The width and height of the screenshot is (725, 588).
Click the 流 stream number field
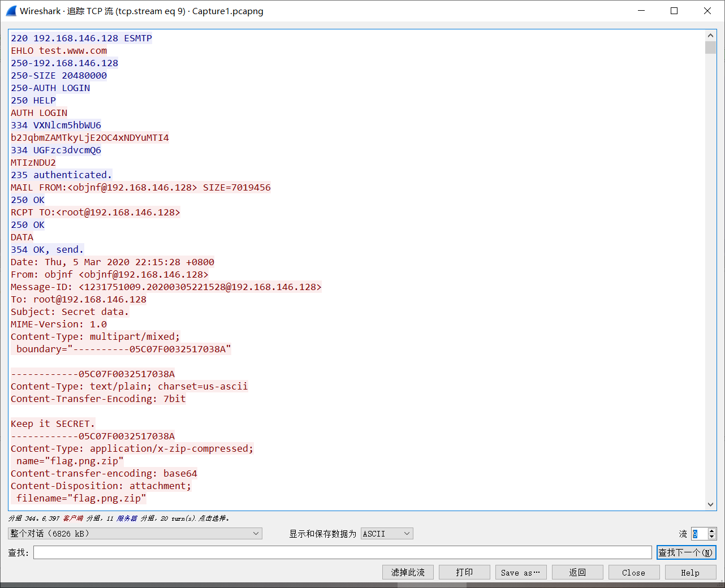coord(698,534)
